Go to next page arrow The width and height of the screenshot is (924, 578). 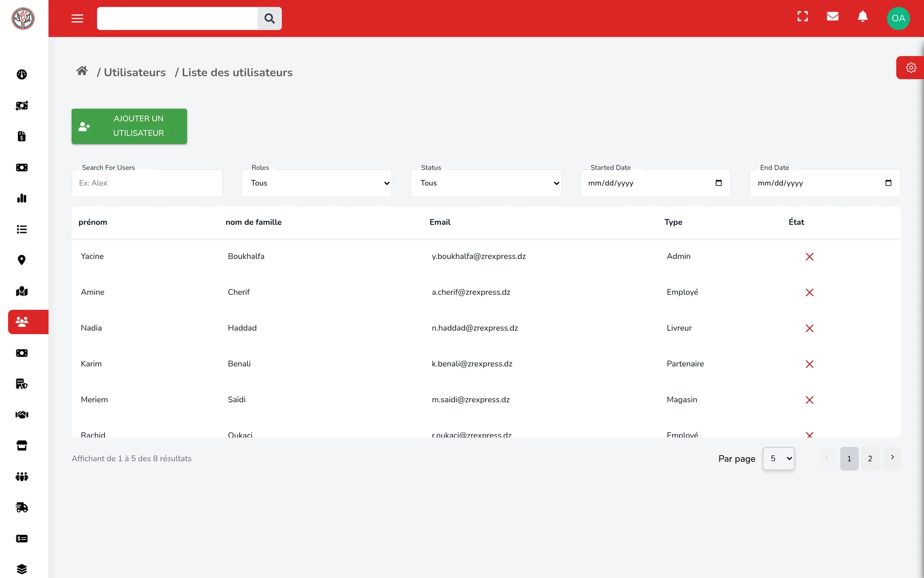pos(892,458)
